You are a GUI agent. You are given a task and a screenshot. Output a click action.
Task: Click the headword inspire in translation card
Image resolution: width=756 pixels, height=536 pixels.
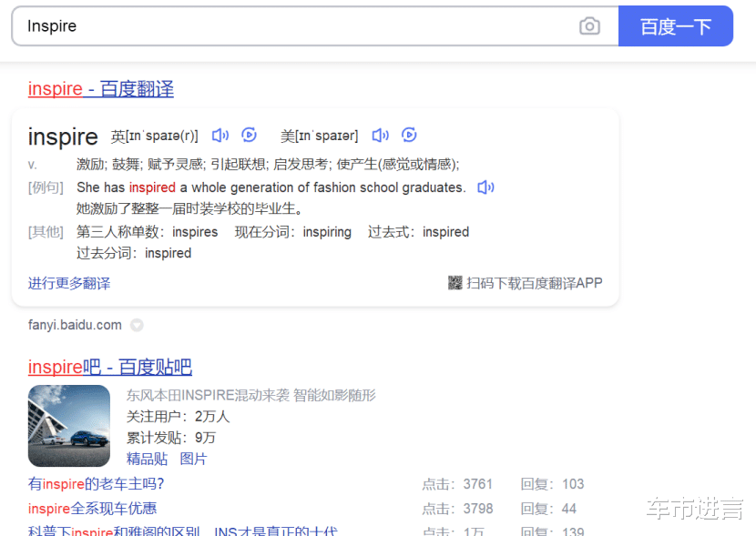(63, 137)
